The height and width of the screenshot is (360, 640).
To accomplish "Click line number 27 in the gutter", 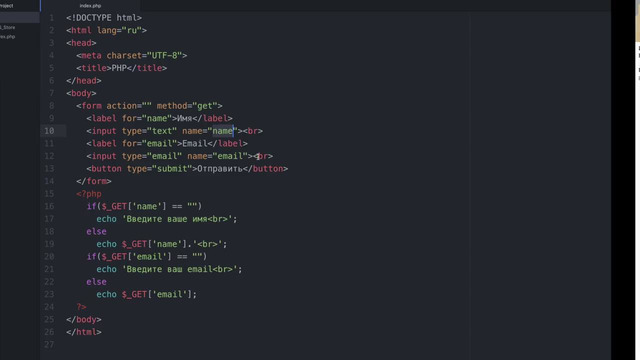I will coord(49,344).
